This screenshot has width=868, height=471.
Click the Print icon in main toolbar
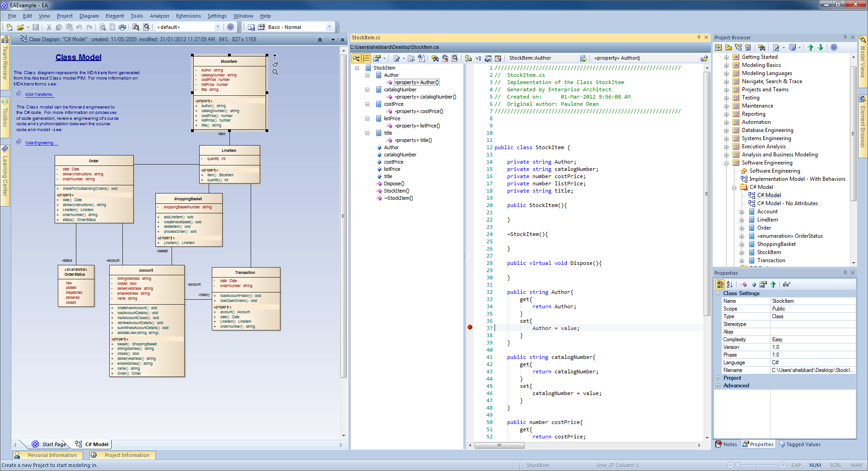pos(122,27)
